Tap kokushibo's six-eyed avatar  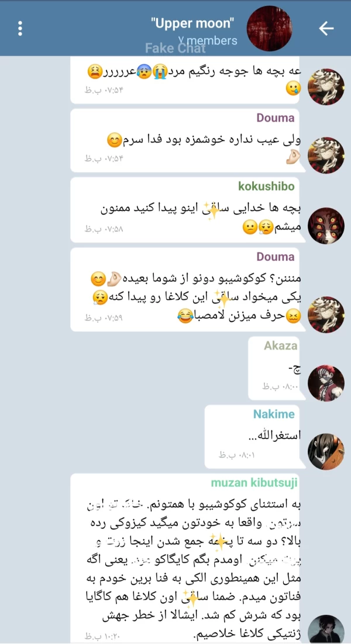click(326, 226)
